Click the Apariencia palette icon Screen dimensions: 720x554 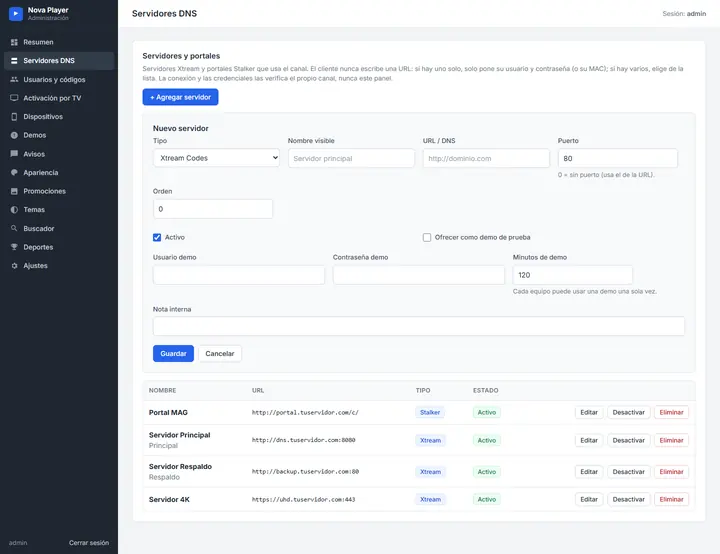[14, 172]
